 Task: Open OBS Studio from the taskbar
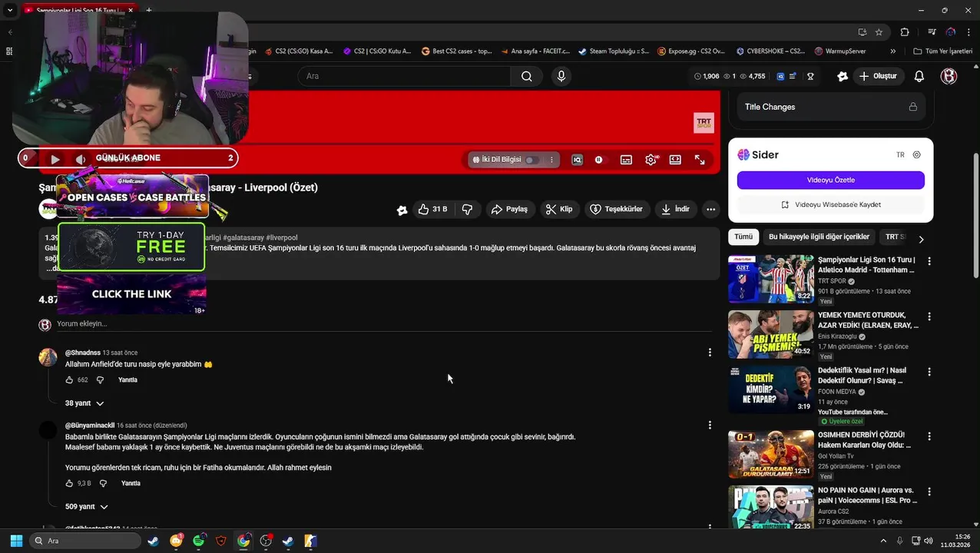pyautogui.click(x=266, y=541)
